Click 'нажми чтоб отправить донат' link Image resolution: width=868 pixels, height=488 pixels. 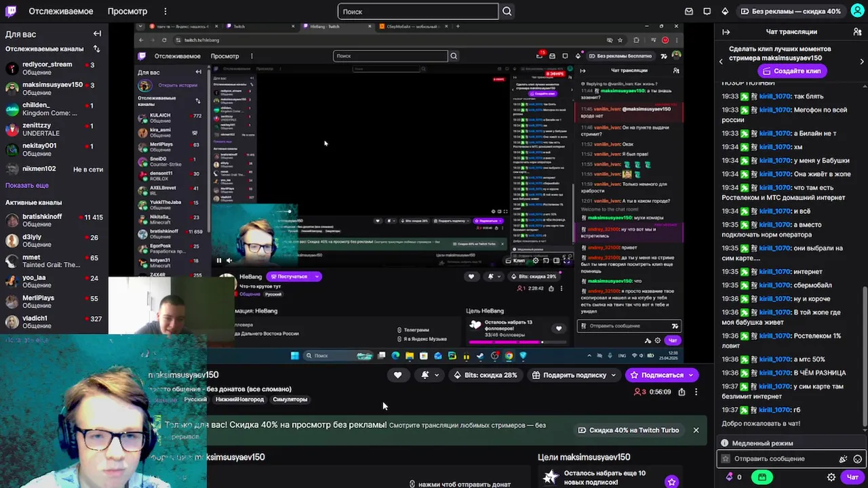pos(464,484)
